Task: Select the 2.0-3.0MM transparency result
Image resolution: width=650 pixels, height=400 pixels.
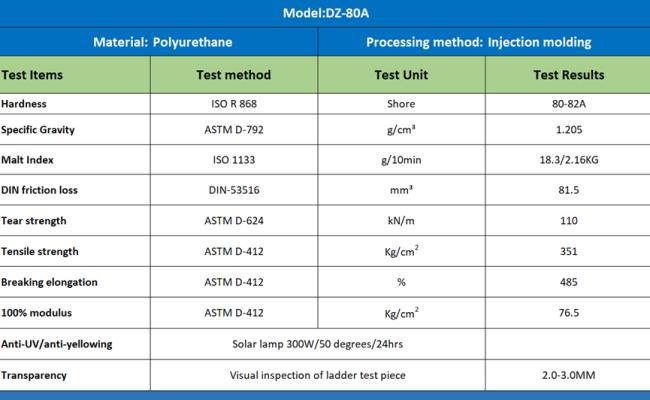Action: click(568, 375)
